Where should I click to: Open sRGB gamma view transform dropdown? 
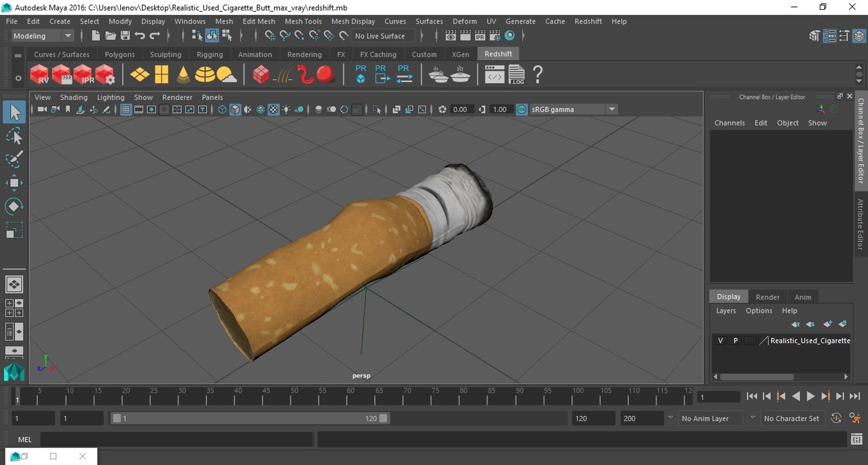573,109
